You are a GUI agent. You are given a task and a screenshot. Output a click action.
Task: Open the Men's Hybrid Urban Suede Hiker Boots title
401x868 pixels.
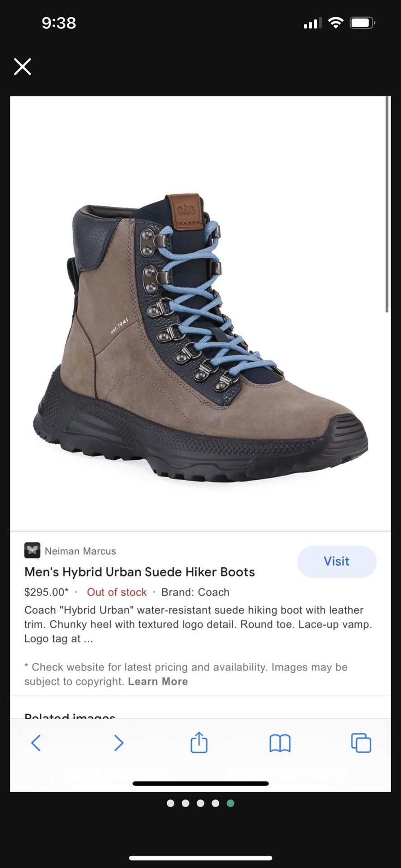click(x=140, y=572)
